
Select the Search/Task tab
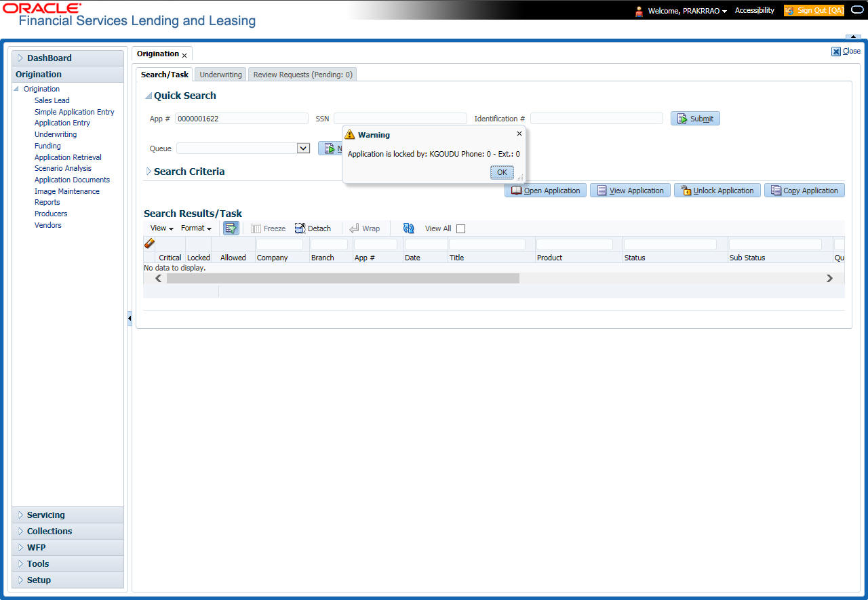[x=165, y=75]
